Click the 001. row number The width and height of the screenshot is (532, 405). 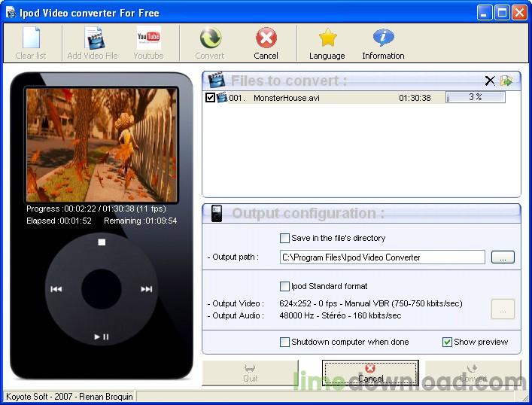click(x=237, y=98)
